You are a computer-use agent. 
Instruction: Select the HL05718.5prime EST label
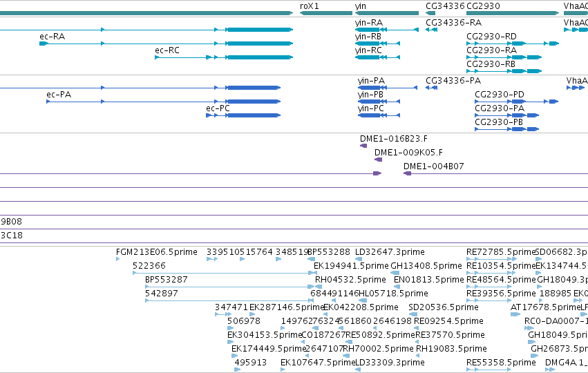393,294
